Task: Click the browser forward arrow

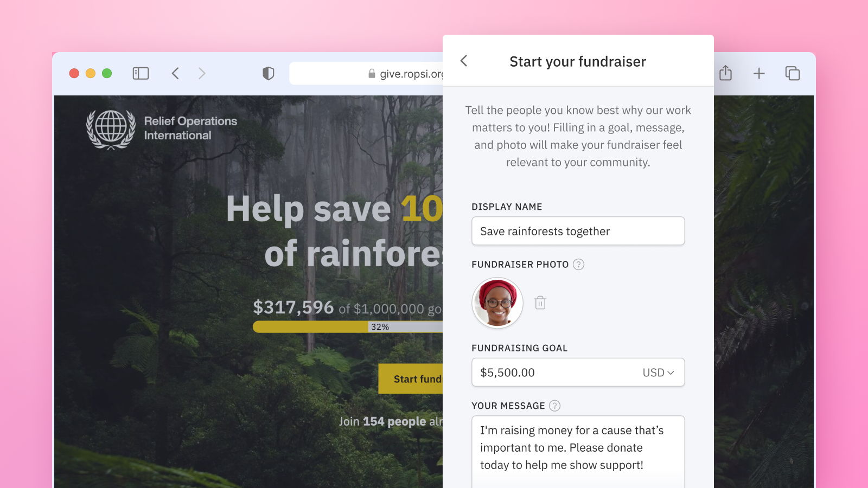Action: point(202,73)
